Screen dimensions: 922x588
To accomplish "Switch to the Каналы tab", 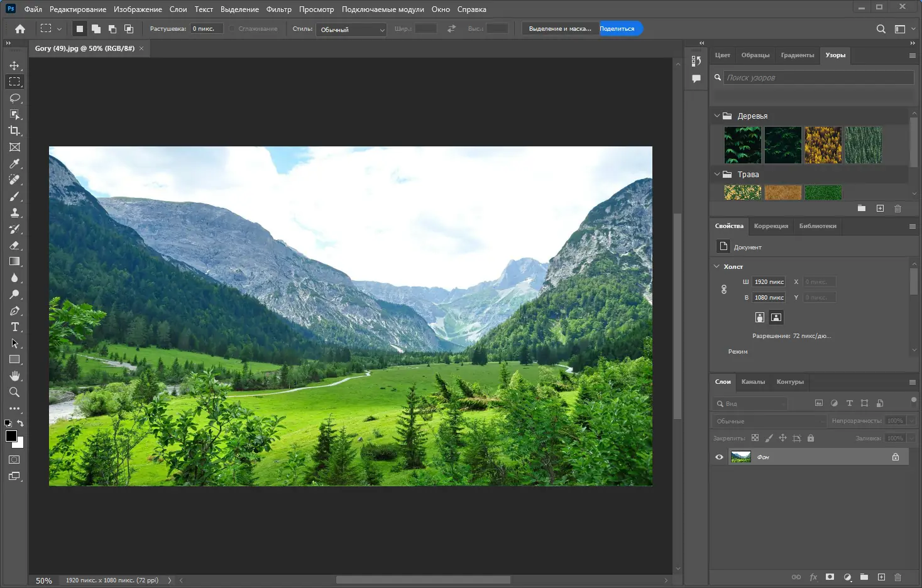I will 753,382.
